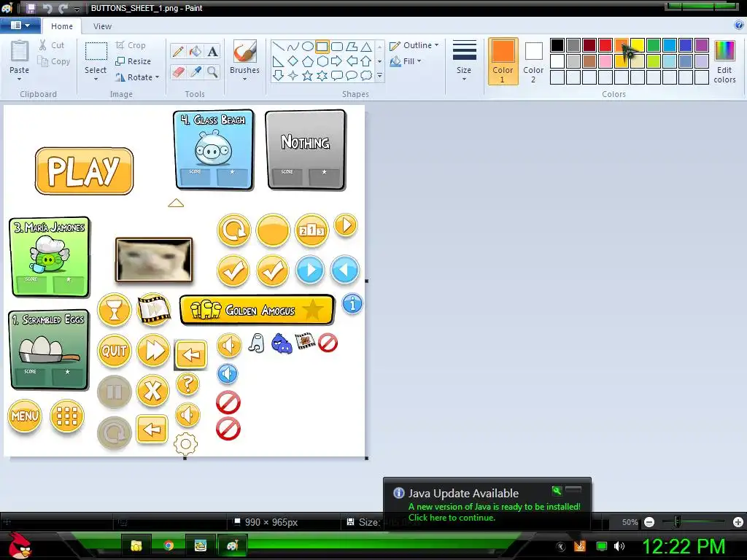
Task: Pick the black color swatch
Action: (557, 45)
